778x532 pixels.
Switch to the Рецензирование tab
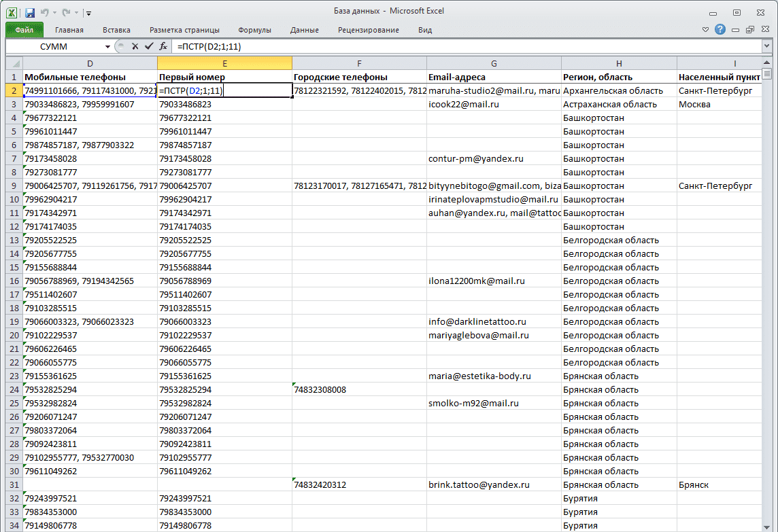[x=369, y=30]
